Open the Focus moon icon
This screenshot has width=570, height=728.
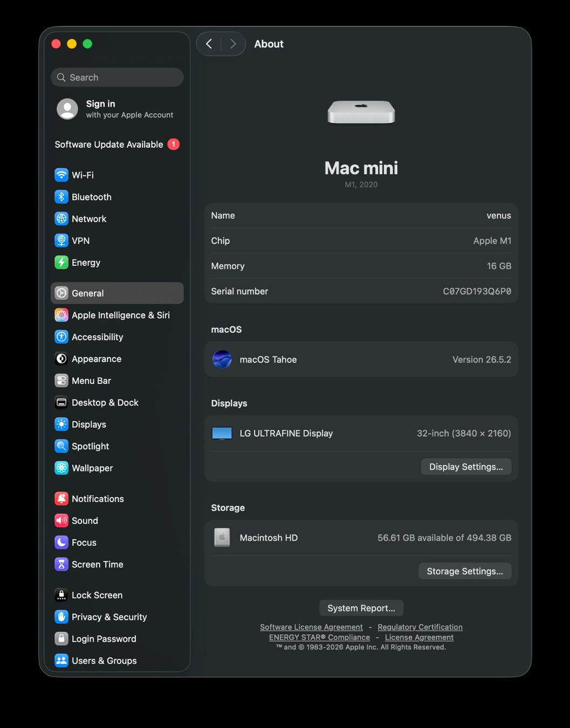61,542
